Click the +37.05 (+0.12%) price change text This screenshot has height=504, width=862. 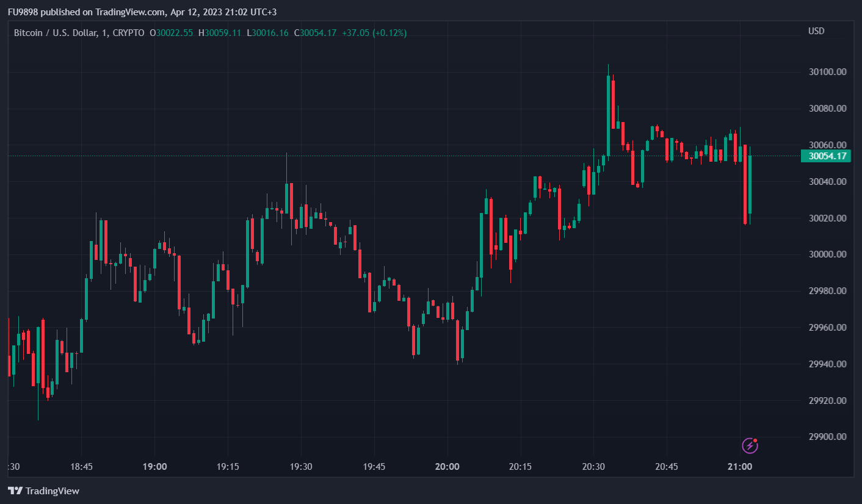374,33
